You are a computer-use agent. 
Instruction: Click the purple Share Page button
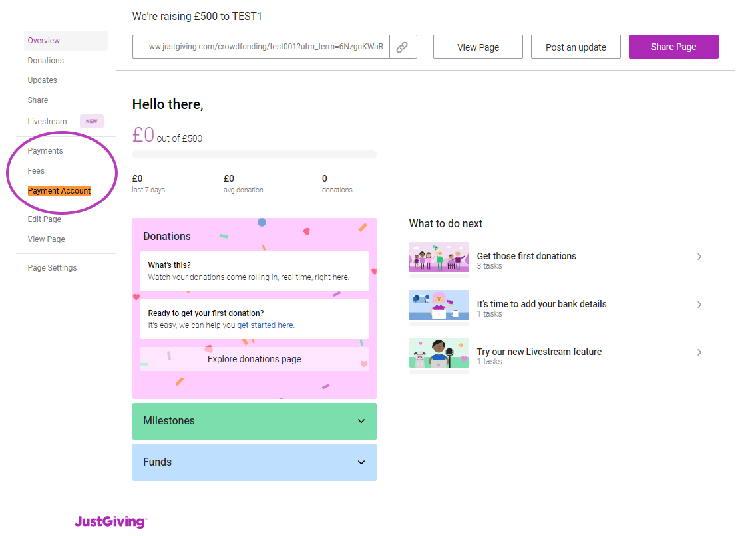(x=673, y=47)
